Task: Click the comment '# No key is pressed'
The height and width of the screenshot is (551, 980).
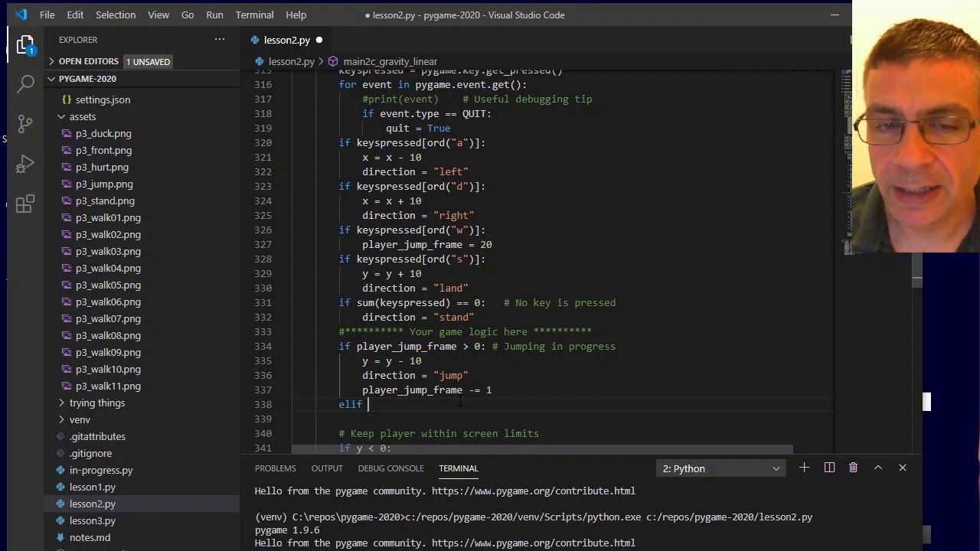Action: pos(559,303)
